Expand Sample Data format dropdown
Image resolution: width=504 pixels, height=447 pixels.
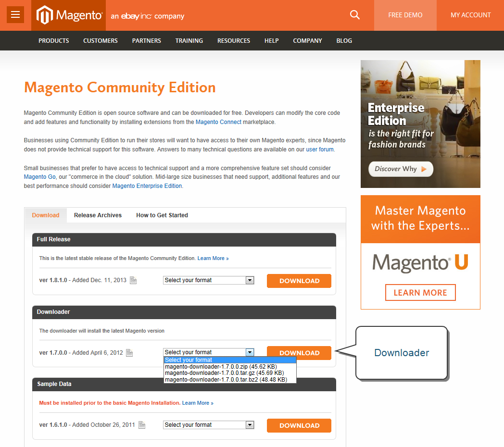point(209,425)
